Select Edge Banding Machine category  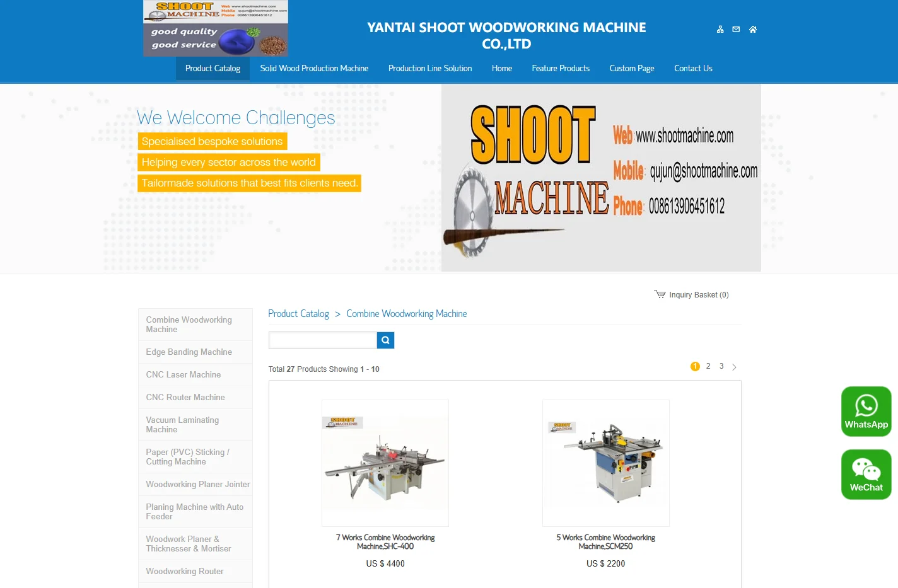pyautogui.click(x=195, y=352)
